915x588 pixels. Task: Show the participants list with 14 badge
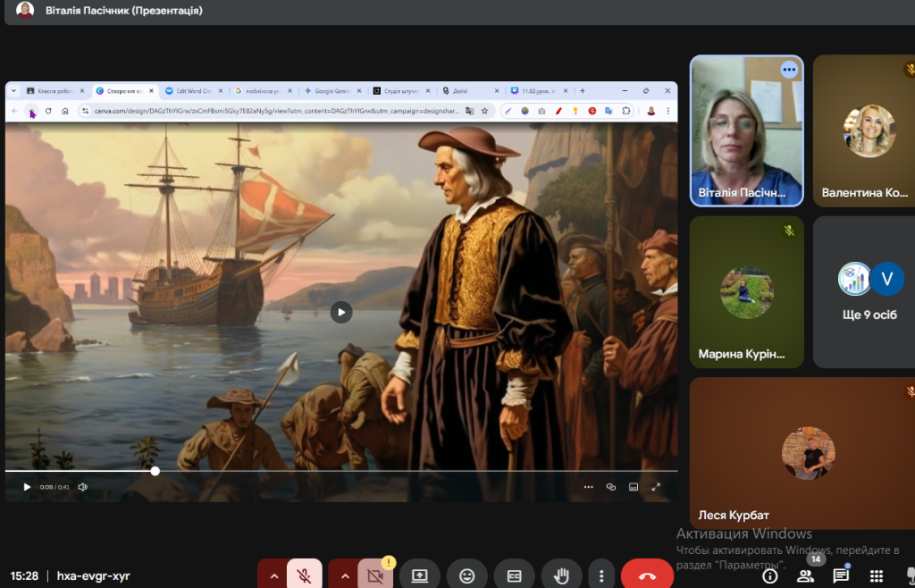(x=805, y=575)
